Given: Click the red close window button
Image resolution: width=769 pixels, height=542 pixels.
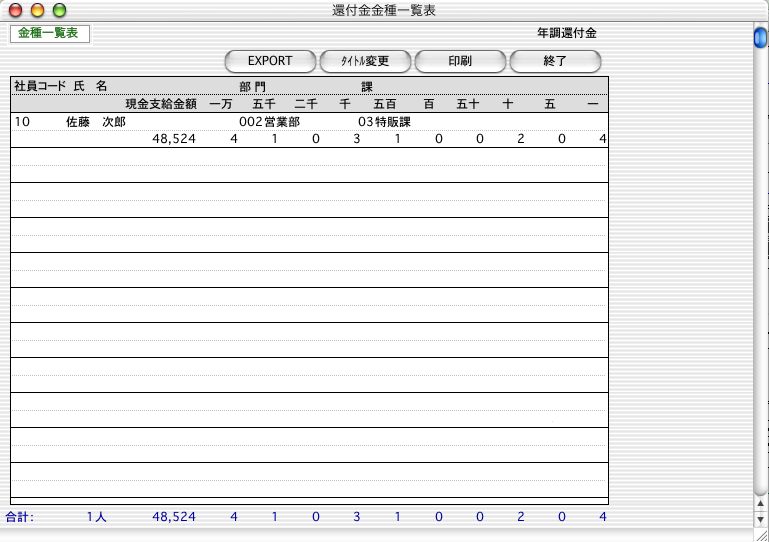Looking at the screenshot, I should tap(17, 10).
